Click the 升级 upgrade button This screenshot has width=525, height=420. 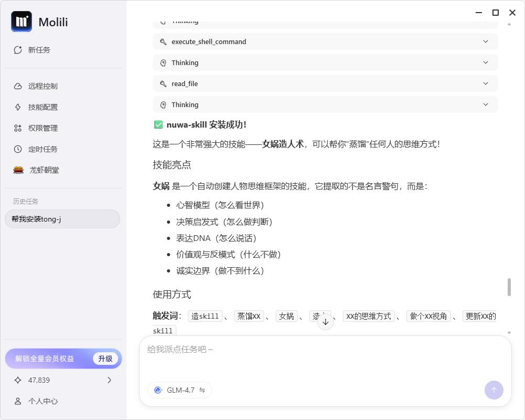[x=106, y=359]
